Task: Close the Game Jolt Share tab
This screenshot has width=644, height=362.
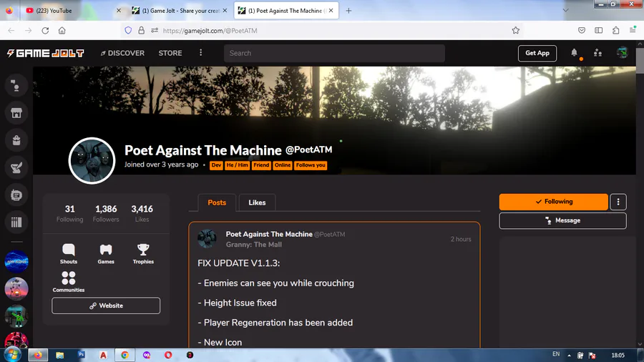Action: [x=225, y=11]
